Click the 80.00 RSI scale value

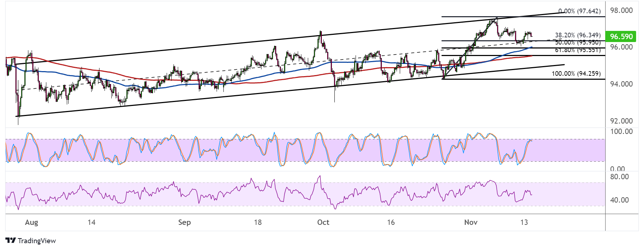point(620,177)
